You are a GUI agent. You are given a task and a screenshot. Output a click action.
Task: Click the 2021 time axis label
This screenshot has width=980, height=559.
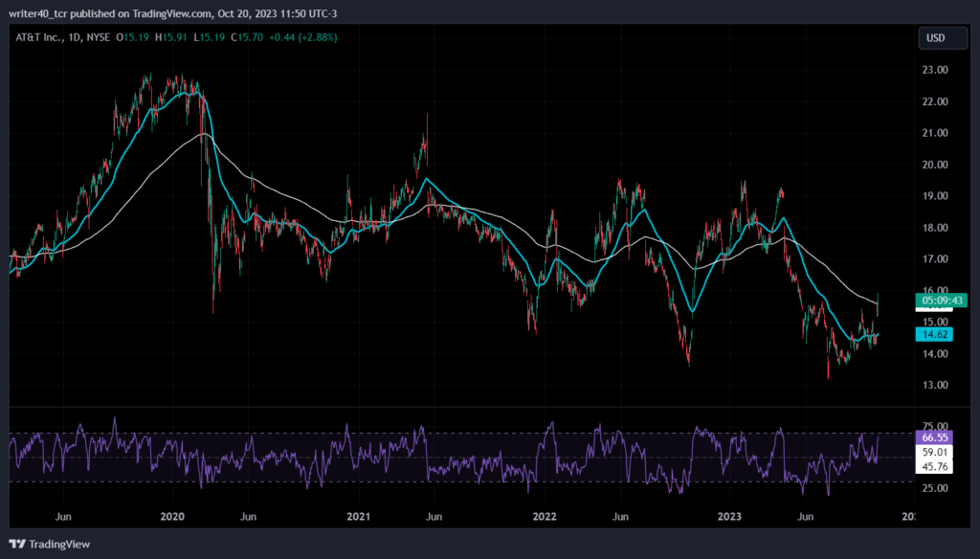358,517
